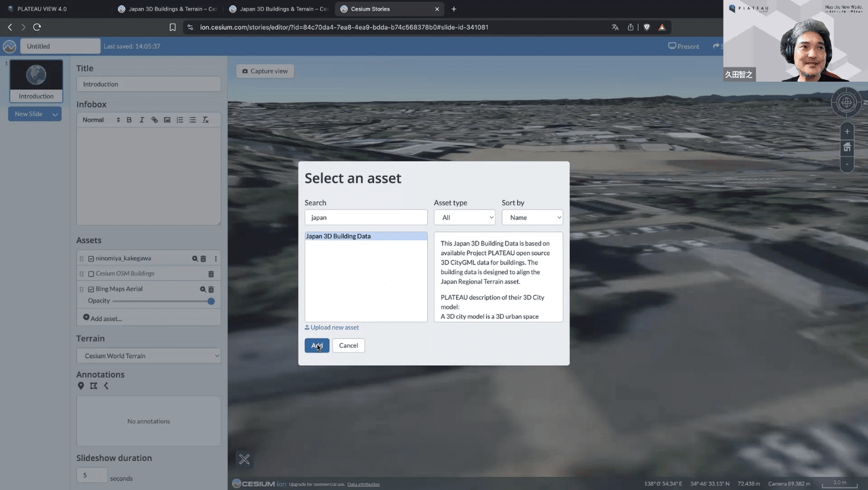Enable the Cesium OSM Buildings checkbox
Screen dimensions: 868x490
click(91, 274)
